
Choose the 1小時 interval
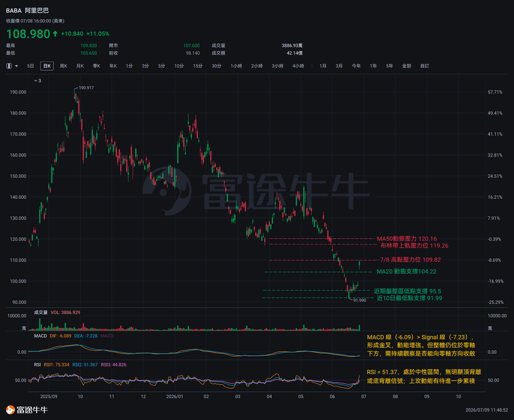[236, 66]
